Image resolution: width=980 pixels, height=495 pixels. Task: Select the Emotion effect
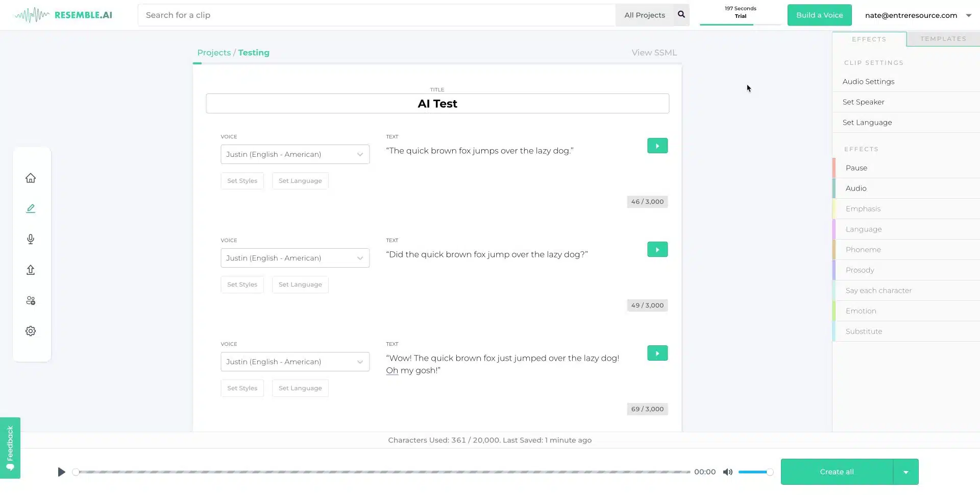tap(906, 311)
